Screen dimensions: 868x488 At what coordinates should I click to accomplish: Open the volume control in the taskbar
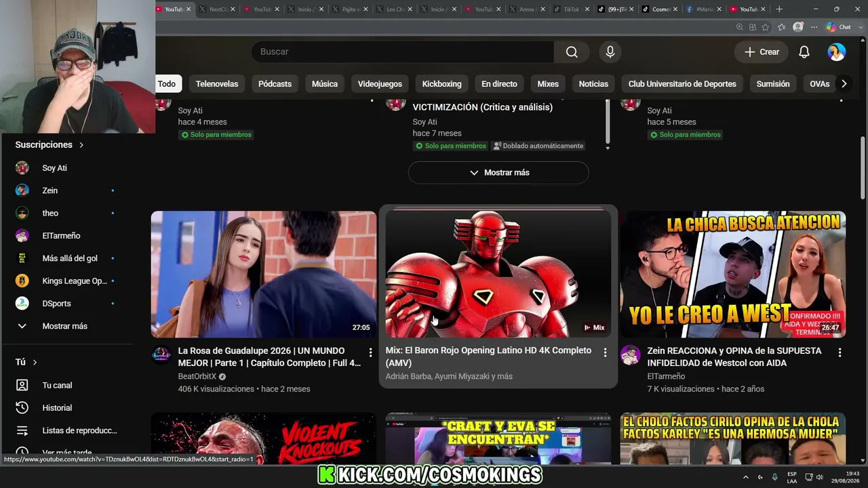click(819, 477)
